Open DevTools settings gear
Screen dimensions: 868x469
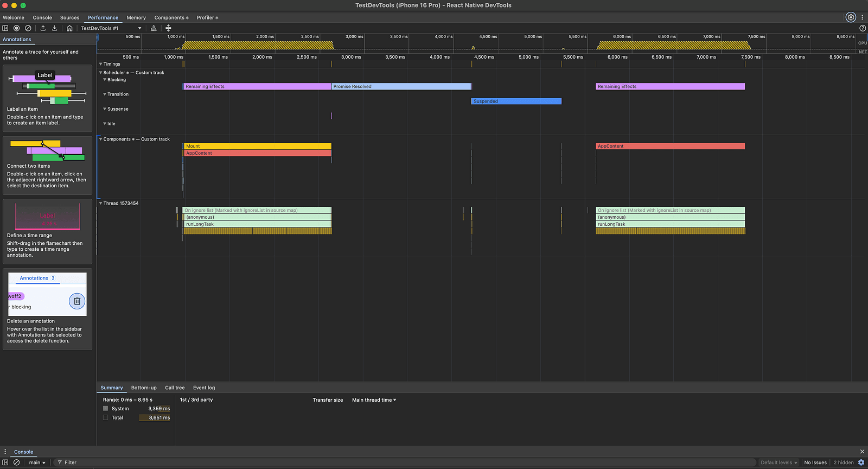click(x=851, y=17)
